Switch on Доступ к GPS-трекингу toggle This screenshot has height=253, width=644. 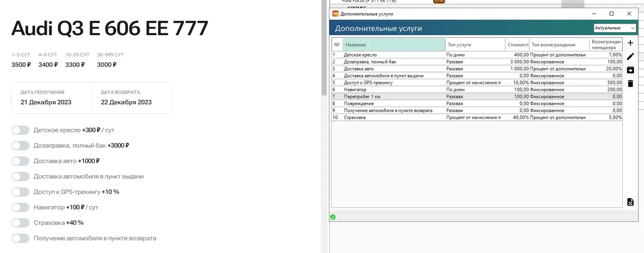tap(21, 192)
